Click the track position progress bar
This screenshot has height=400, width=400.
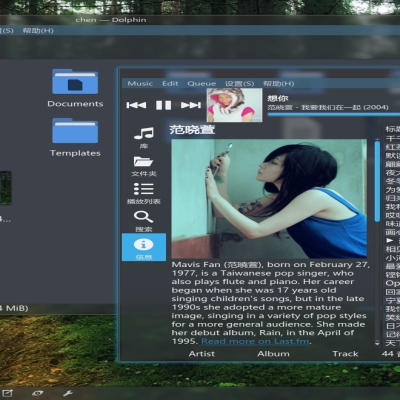point(334,114)
